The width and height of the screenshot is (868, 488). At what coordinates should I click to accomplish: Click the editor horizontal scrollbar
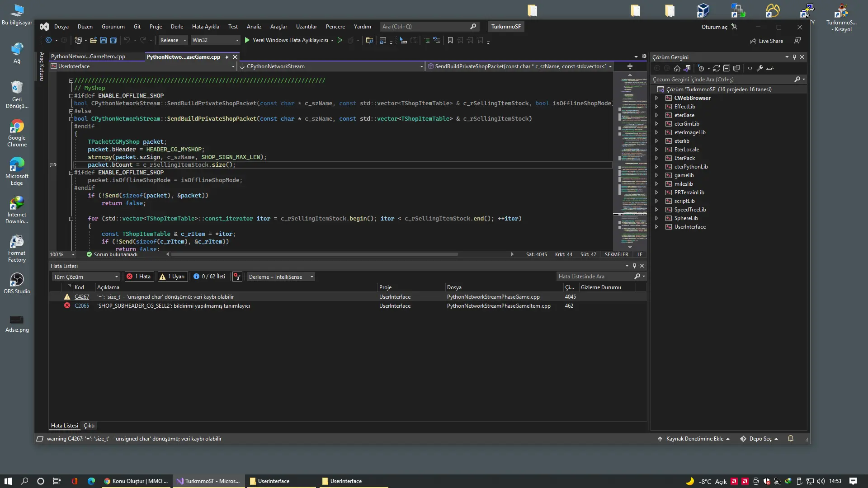click(314, 254)
